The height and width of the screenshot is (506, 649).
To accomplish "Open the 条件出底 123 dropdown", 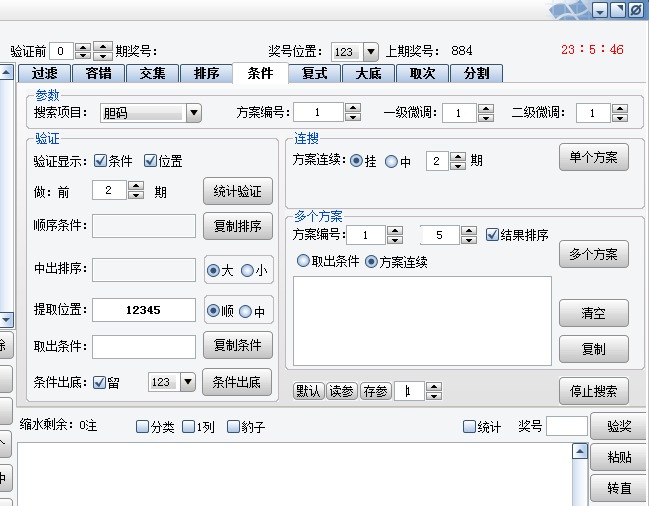I will [x=188, y=381].
